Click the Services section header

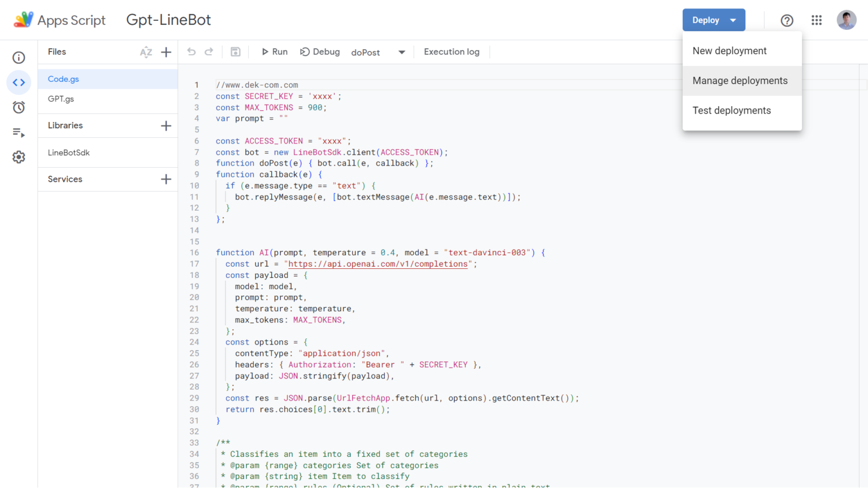tap(65, 179)
